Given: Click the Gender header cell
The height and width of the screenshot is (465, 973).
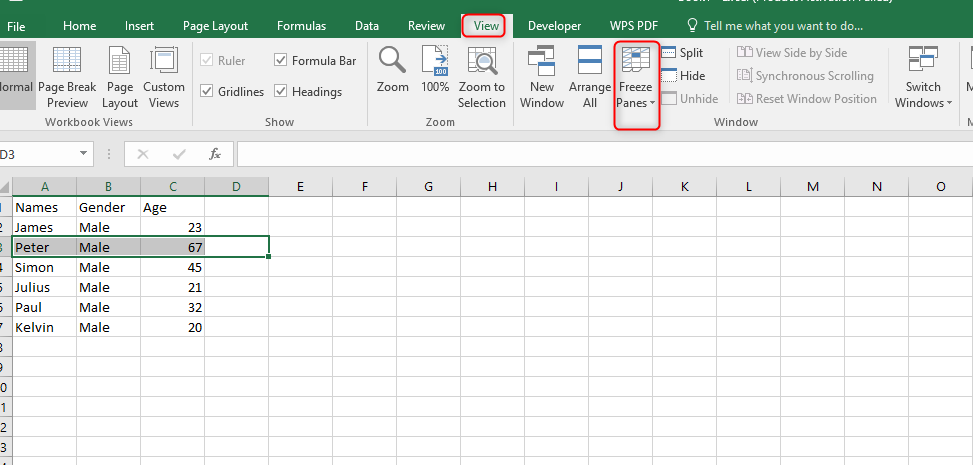Looking at the screenshot, I should pos(109,207).
